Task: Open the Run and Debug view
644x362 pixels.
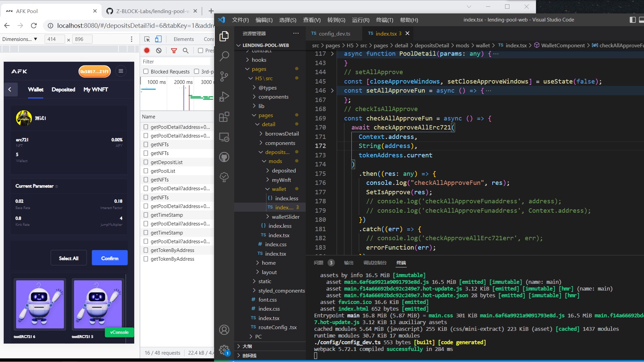Action: click(x=224, y=97)
